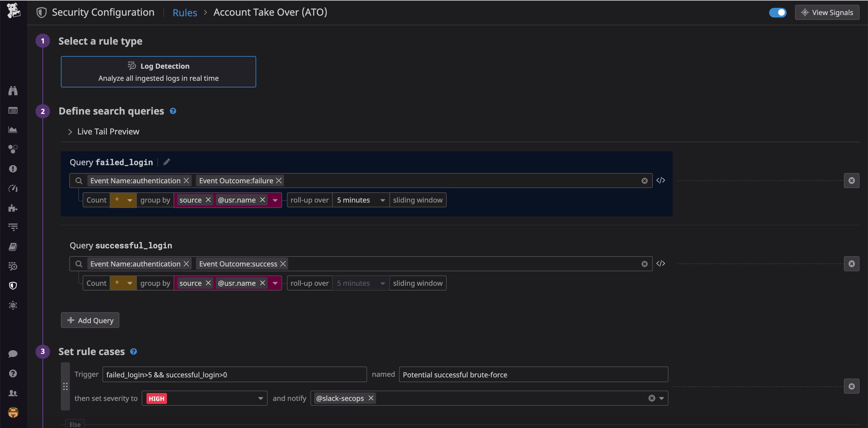Image resolution: width=868 pixels, height=428 pixels.
Task: Open the Metrics chart sidebar icon
Action: (13, 129)
